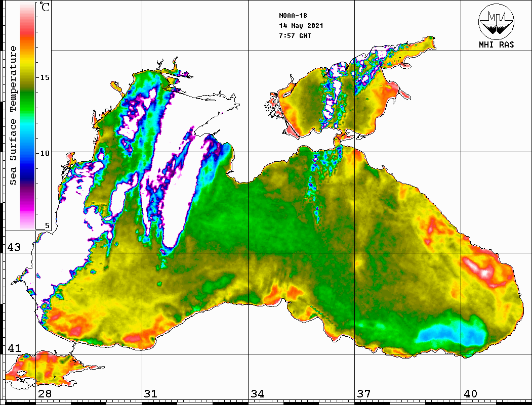The height and width of the screenshot is (405, 532).
Task: Click the longitude label 28
Action: pos(45,393)
